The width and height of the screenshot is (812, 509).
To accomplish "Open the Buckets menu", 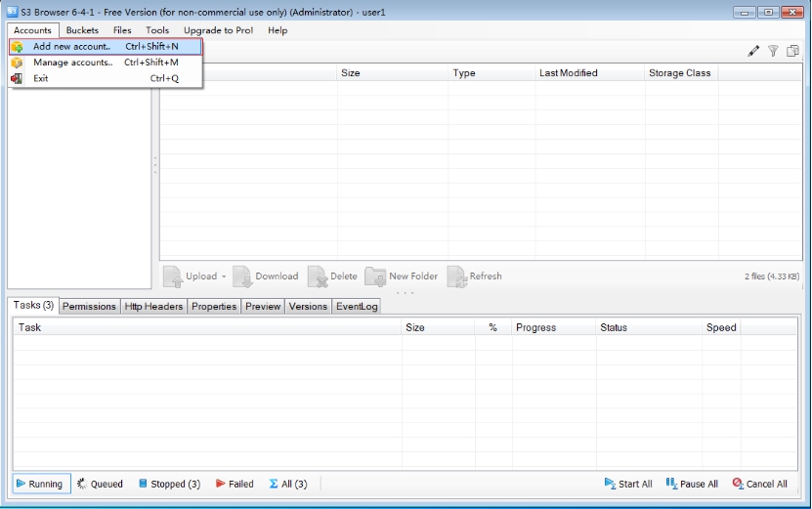I will (82, 30).
